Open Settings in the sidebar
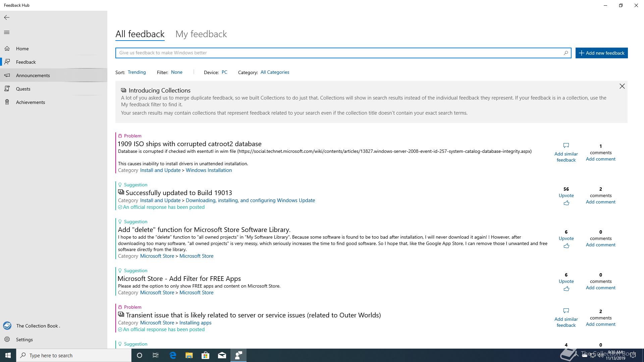Viewport: 644px width, 362px height. click(54, 340)
